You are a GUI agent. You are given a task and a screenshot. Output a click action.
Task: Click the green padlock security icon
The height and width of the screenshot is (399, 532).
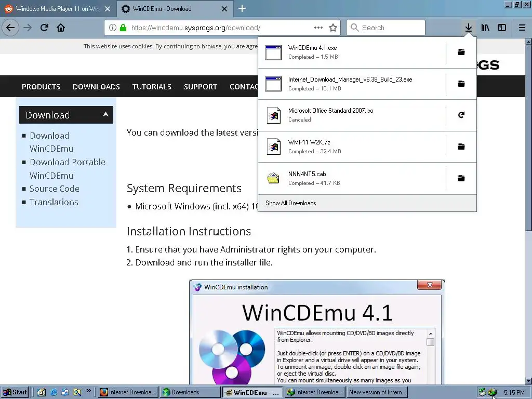pyautogui.click(x=123, y=28)
